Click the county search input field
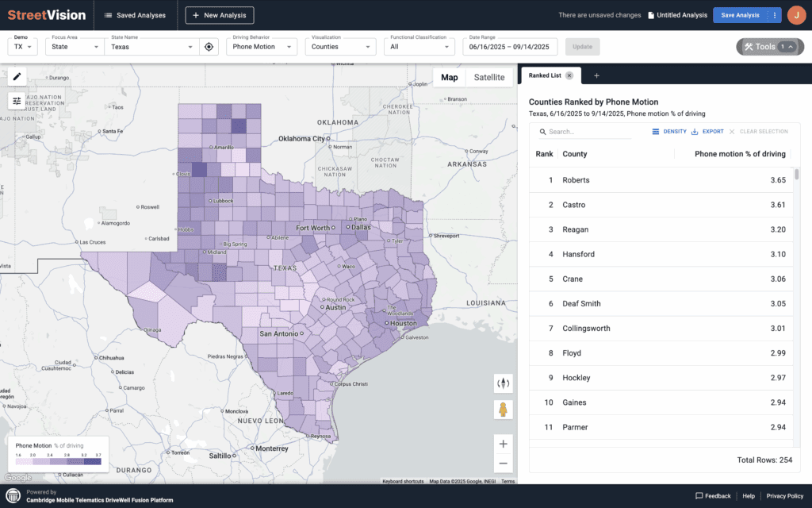The width and height of the screenshot is (812, 508). click(588, 132)
